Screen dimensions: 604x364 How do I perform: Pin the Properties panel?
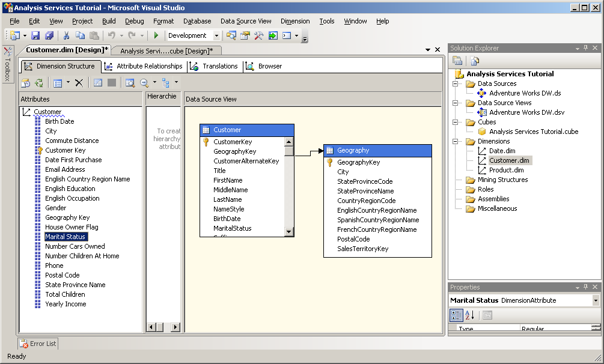(586, 287)
